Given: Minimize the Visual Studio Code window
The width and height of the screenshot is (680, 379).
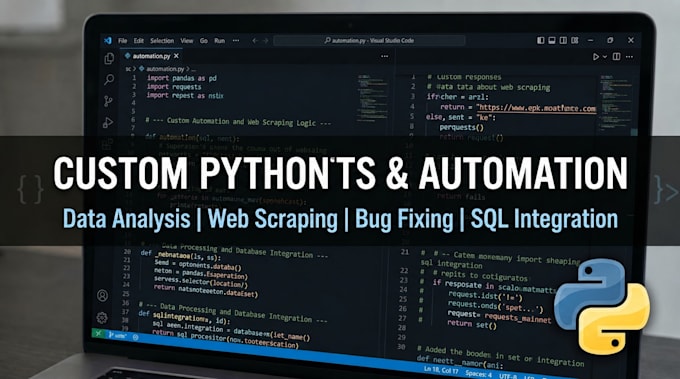Looking at the screenshot, I should pos(590,40).
